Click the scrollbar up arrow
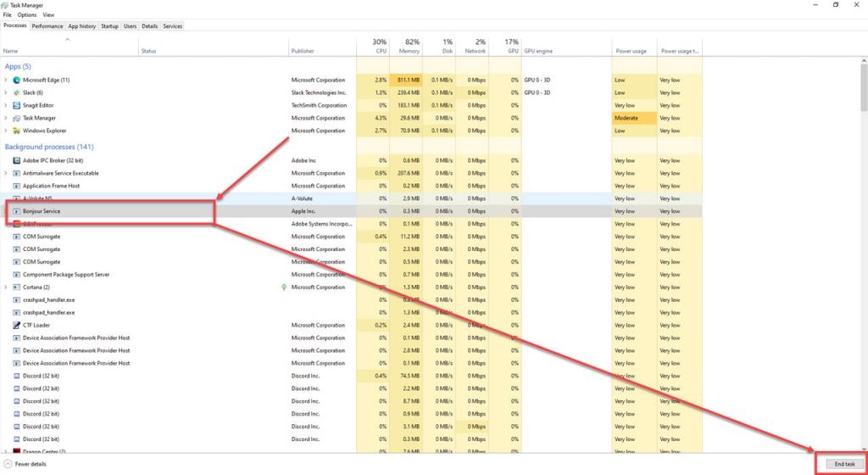The image size is (868, 475). click(864, 60)
